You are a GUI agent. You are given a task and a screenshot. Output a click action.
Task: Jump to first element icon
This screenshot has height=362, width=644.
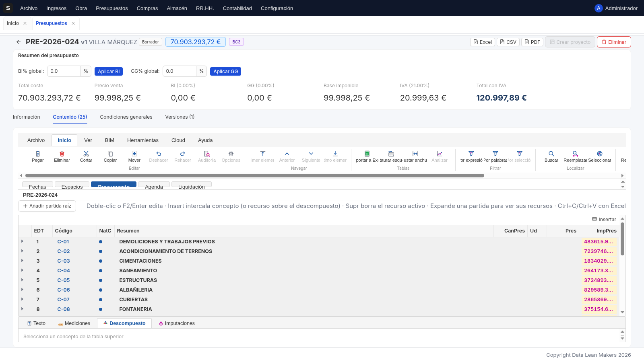click(x=263, y=154)
